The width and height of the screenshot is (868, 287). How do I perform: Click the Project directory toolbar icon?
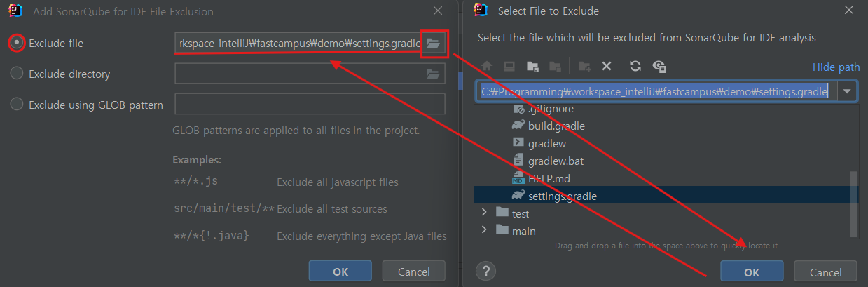click(x=532, y=66)
